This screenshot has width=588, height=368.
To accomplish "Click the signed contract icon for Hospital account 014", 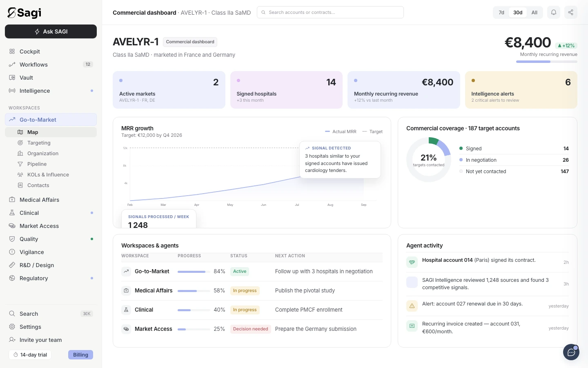I will (x=412, y=262).
